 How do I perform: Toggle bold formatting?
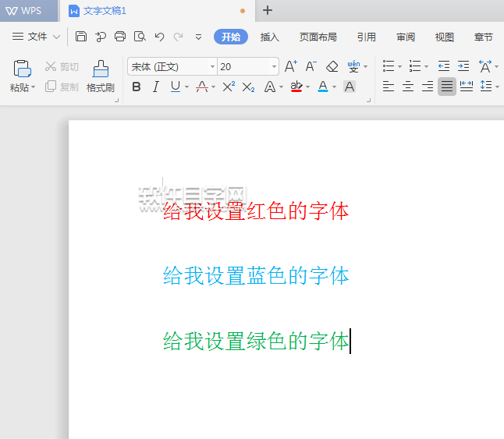click(x=137, y=87)
